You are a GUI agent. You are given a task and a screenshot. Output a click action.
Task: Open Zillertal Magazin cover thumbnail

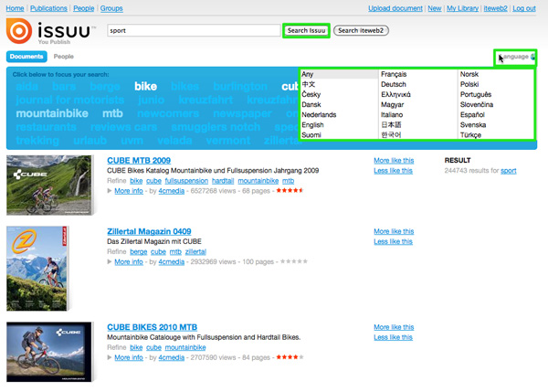37,269
